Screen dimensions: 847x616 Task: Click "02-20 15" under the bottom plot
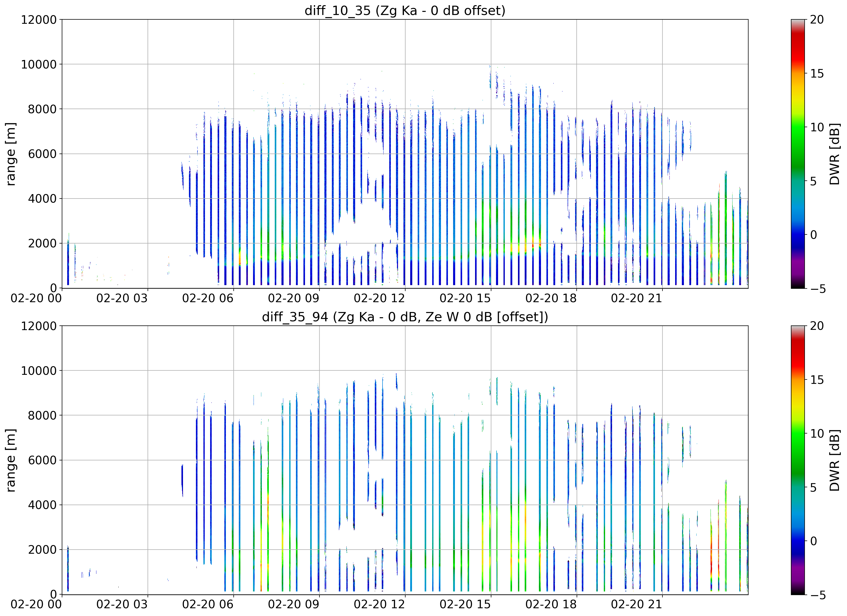click(x=465, y=604)
